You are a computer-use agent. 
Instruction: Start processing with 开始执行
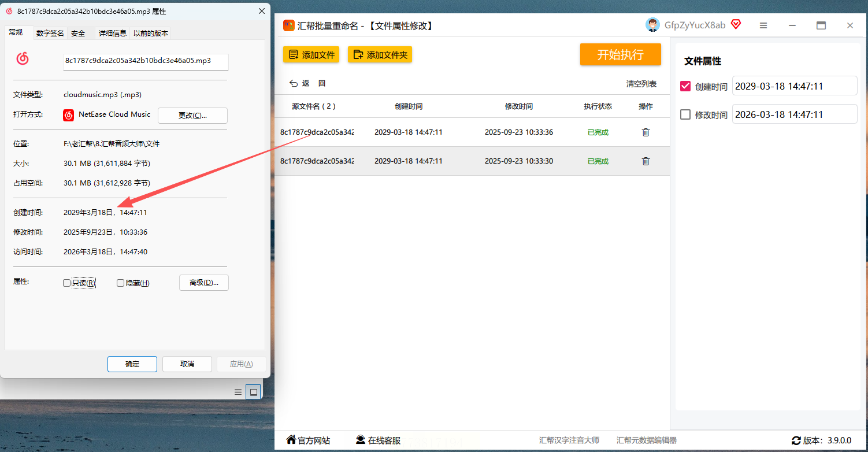pos(620,54)
